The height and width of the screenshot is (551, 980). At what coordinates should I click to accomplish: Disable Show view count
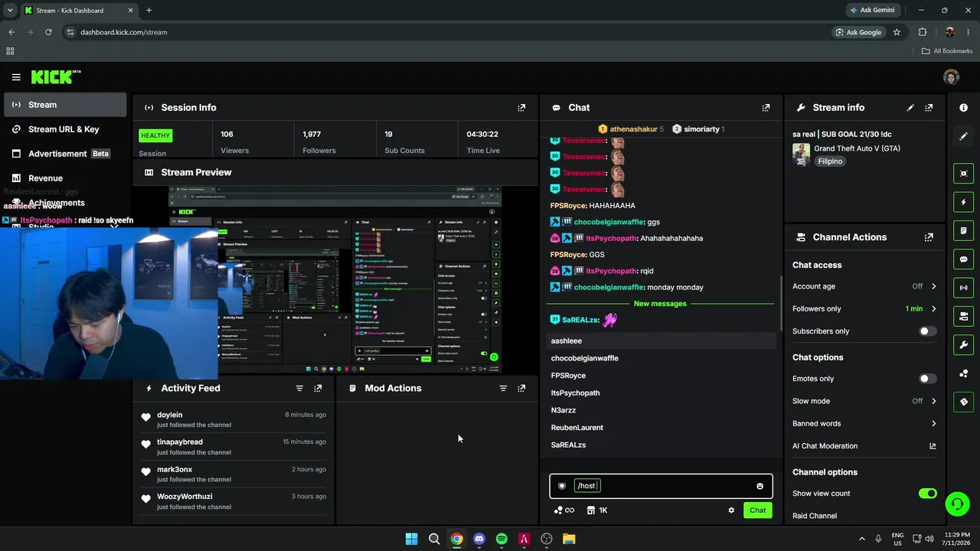click(x=927, y=494)
